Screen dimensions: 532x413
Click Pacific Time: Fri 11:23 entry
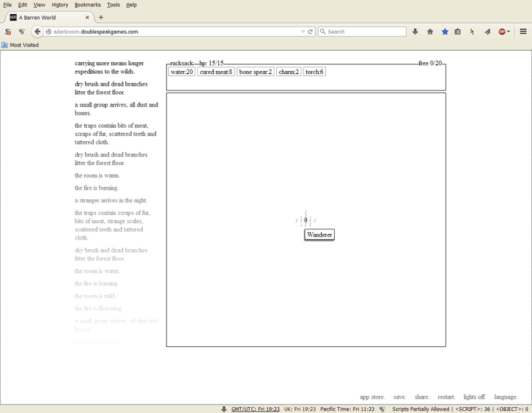click(347, 409)
